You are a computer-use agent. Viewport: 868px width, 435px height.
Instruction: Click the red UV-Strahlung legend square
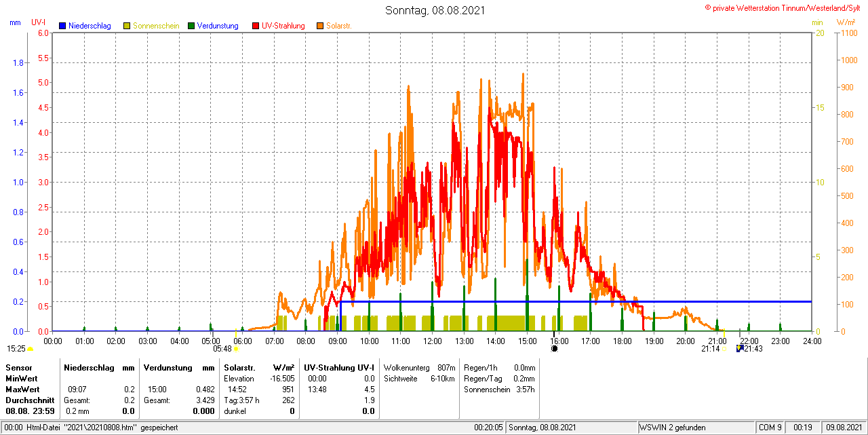tap(256, 26)
